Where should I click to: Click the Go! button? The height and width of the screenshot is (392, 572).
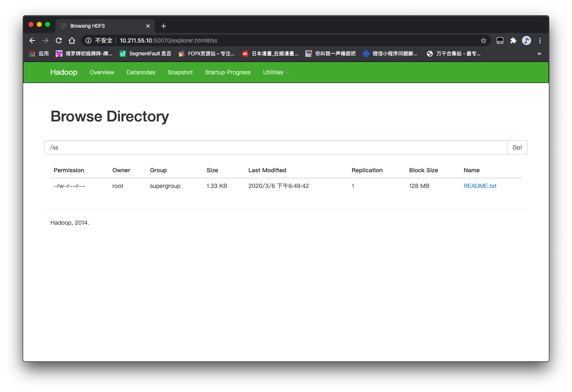517,147
